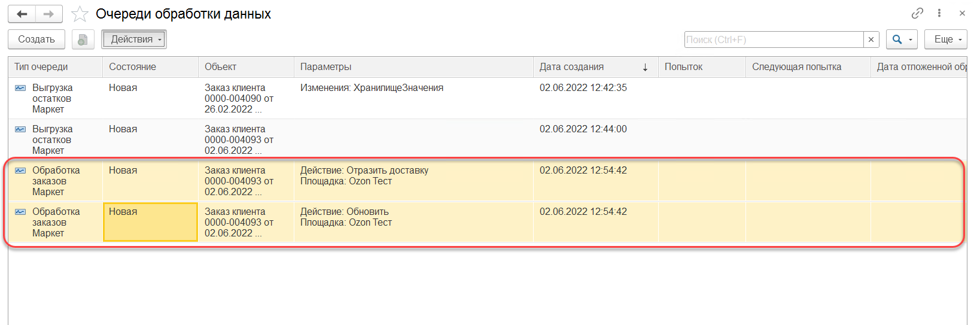Viewport: 980px width, 325px height.
Task: Open the Действия dropdown menu
Action: coord(134,40)
